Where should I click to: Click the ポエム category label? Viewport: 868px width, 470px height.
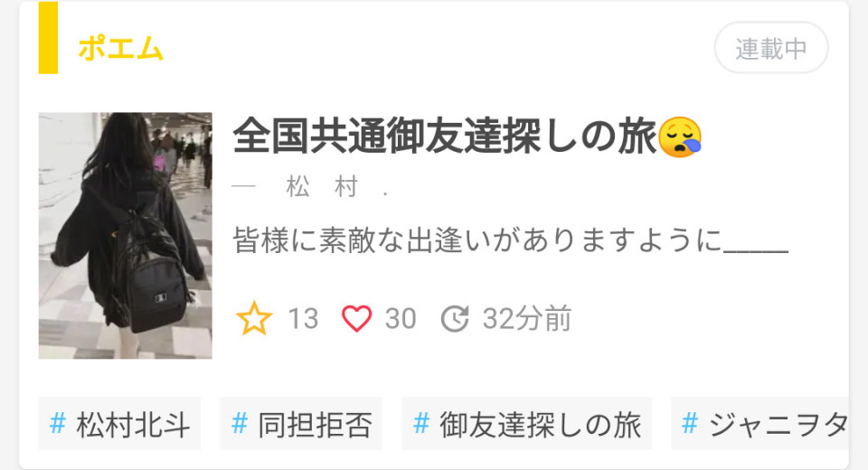(120, 48)
